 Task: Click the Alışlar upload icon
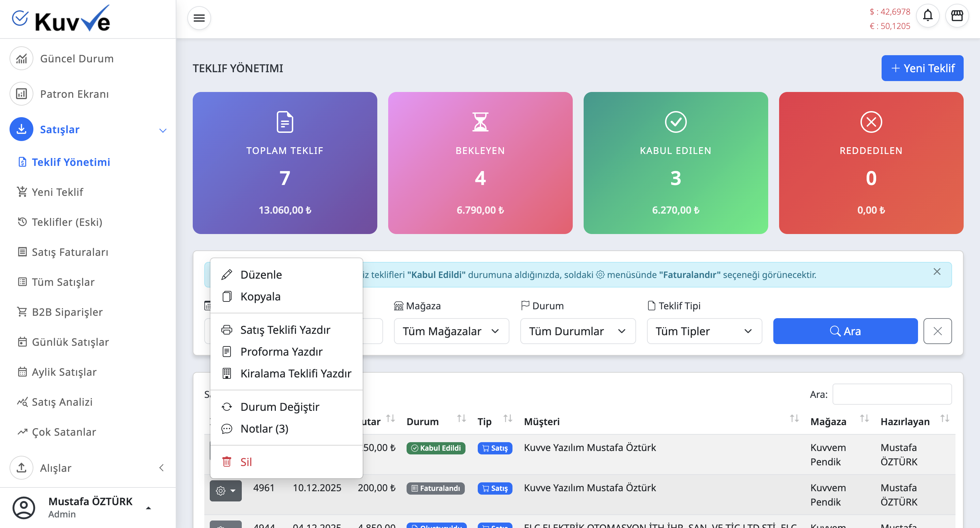tap(22, 467)
